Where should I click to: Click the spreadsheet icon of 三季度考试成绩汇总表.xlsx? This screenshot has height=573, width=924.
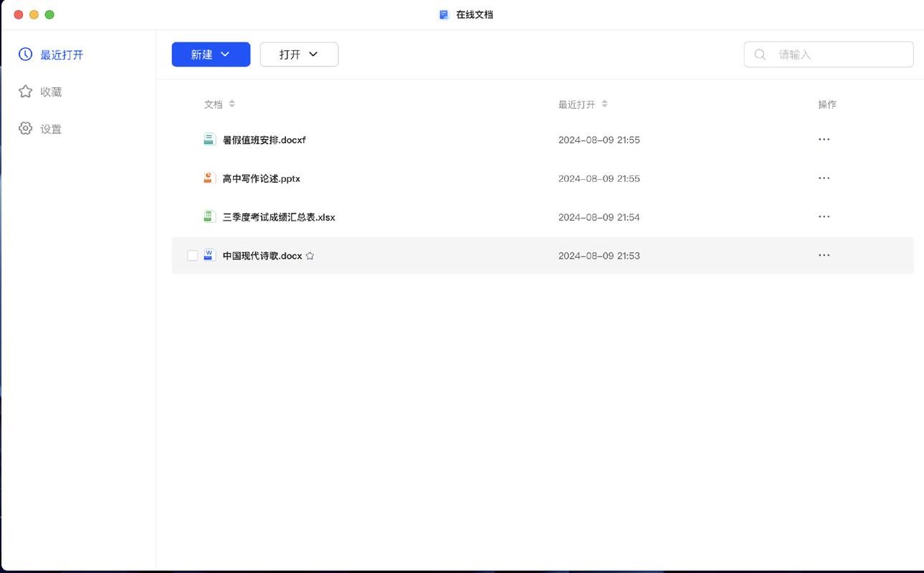click(x=209, y=216)
